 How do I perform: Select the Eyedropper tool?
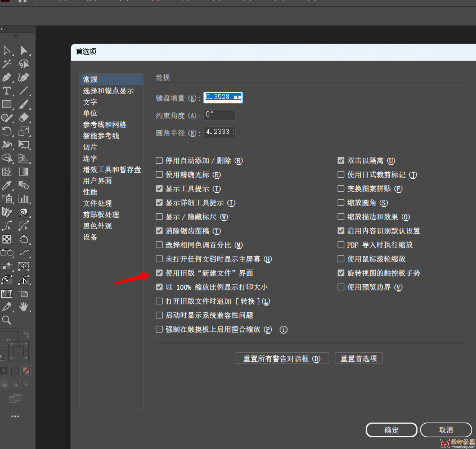click(6, 185)
